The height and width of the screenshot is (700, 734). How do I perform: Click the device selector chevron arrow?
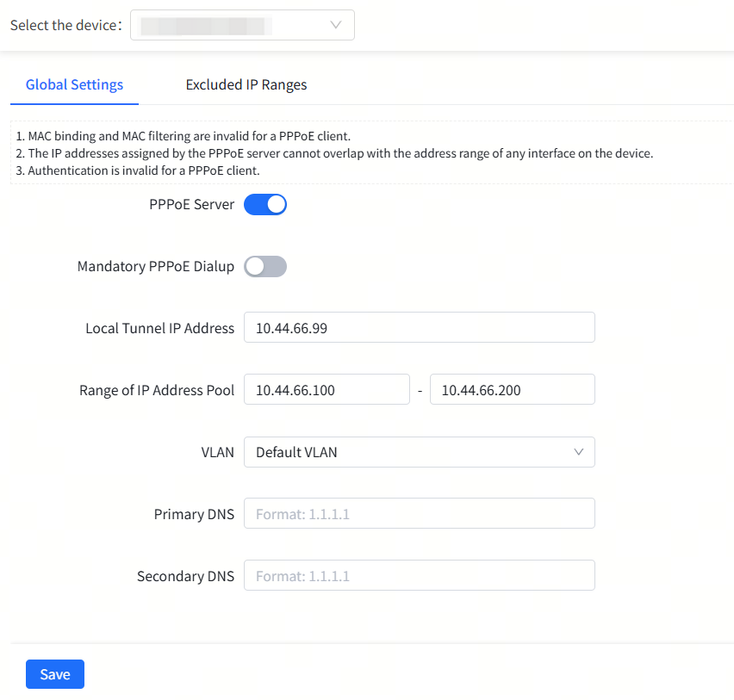click(336, 25)
